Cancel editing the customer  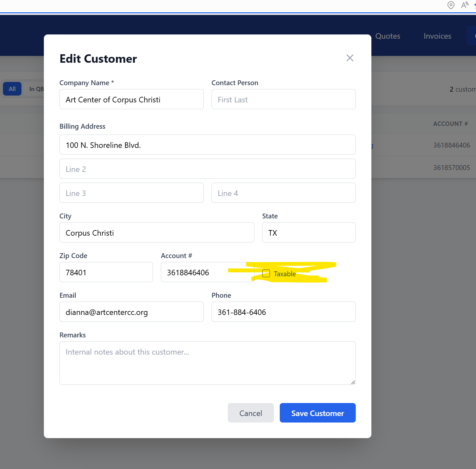click(251, 413)
